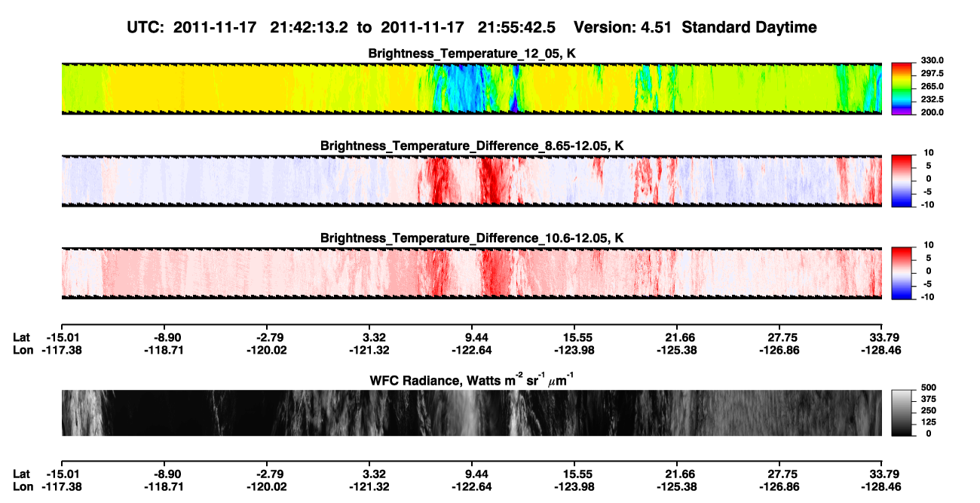This screenshot has height=503, width=980.
Task: Click the 10.6-12.05 difference red-blue color bar
Action: click(x=903, y=273)
